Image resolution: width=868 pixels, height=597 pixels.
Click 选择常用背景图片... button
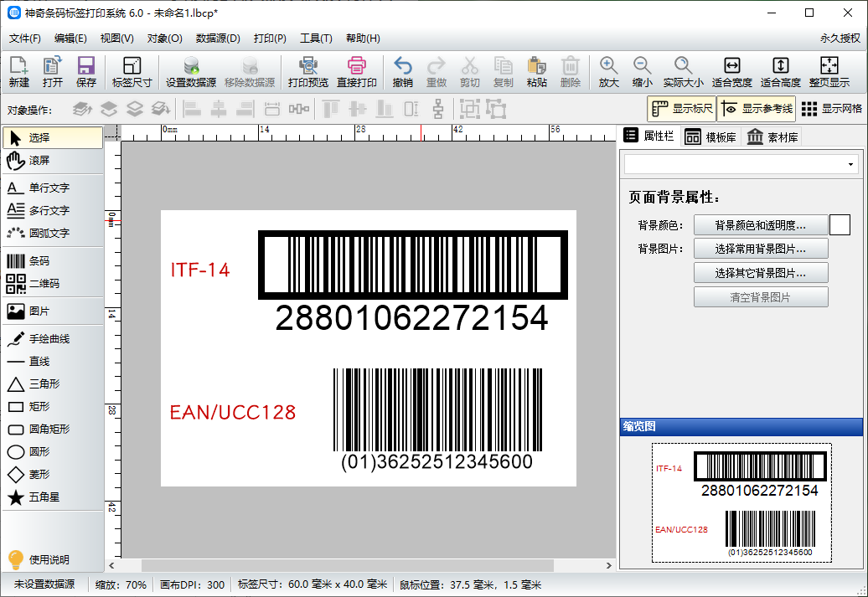[761, 249]
